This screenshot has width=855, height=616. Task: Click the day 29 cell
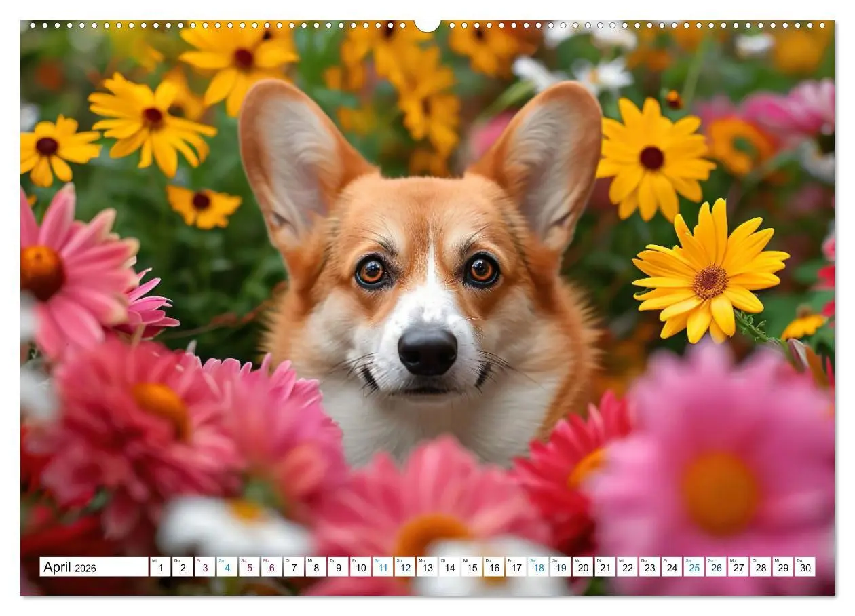783,567
